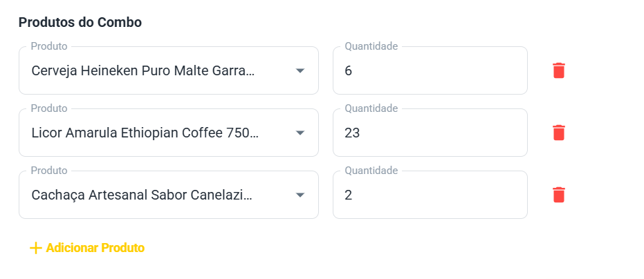Click the Produto label above Licor Amarula
Screen dimensions: 644x279
[x=49, y=108]
